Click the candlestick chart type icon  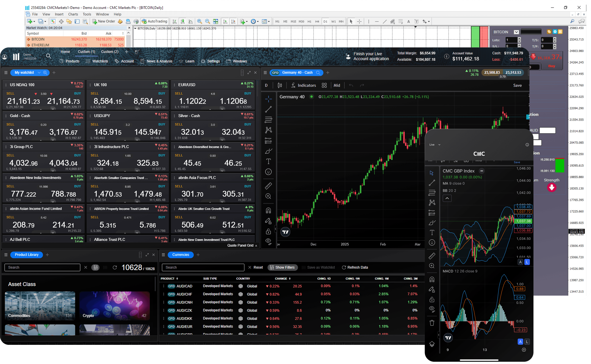tap(280, 85)
